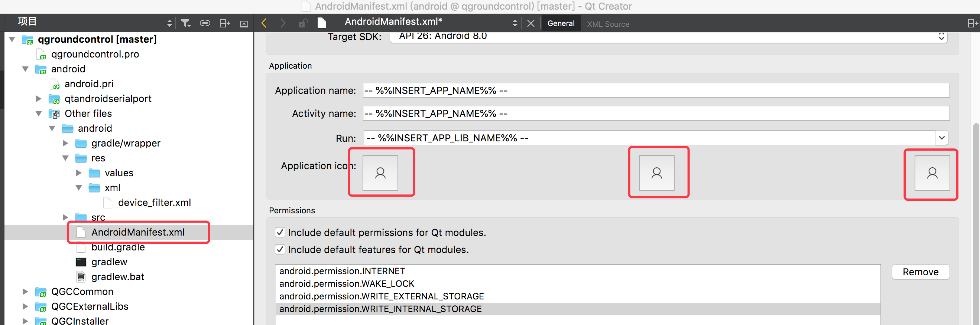This screenshot has height=325, width=980.
Task: Set the middle application icon image
Action: coord(656,173)
